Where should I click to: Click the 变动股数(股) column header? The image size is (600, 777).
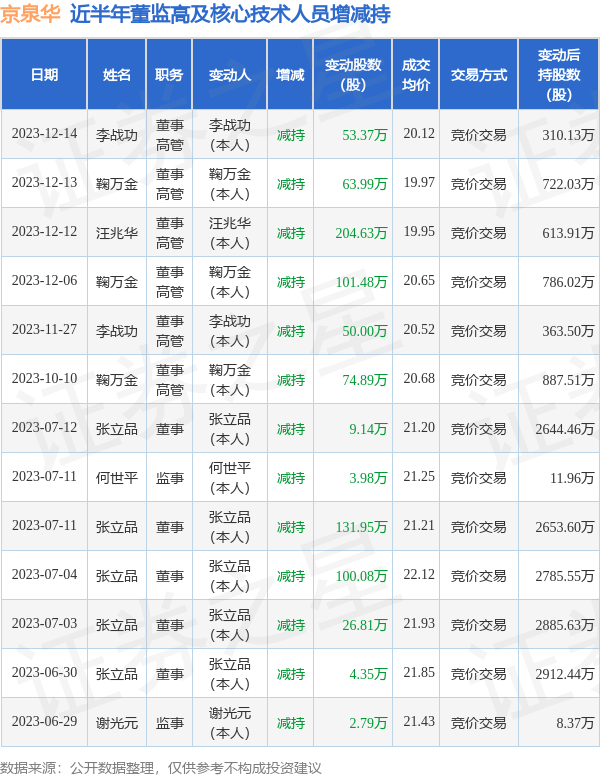tap(352, 75)
